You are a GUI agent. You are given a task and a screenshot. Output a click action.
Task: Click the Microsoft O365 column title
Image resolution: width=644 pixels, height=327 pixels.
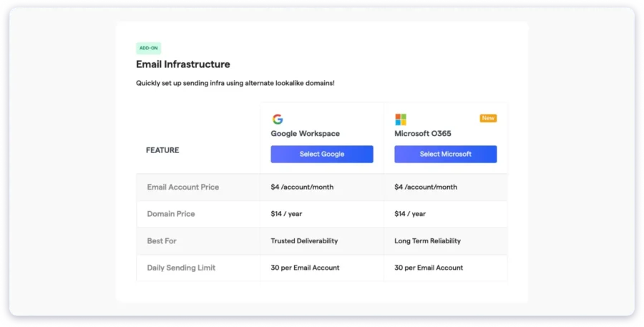tap(423, 134)
